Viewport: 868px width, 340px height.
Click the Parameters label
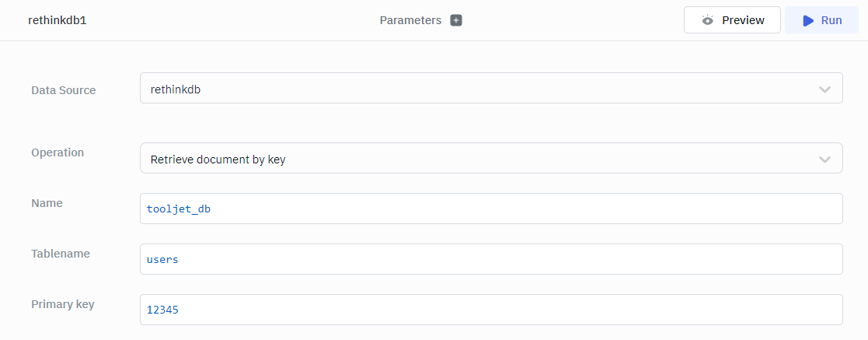click(410, 20)
